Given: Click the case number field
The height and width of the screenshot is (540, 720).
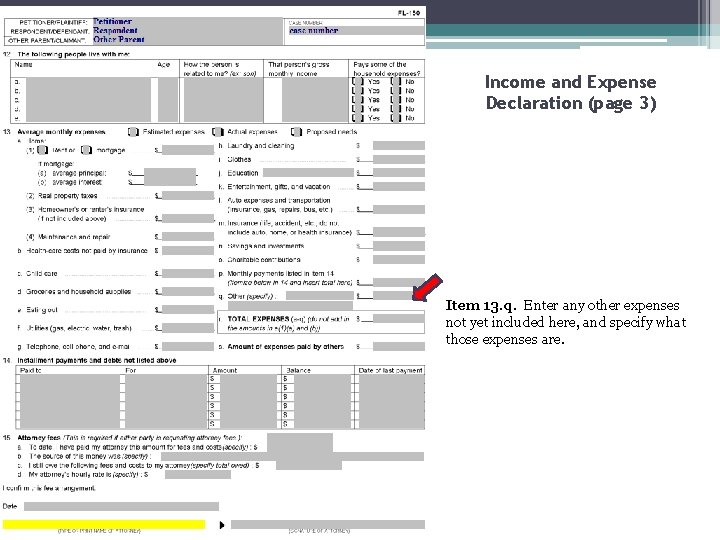Looking at the screenshot, I should pos(356,31).
